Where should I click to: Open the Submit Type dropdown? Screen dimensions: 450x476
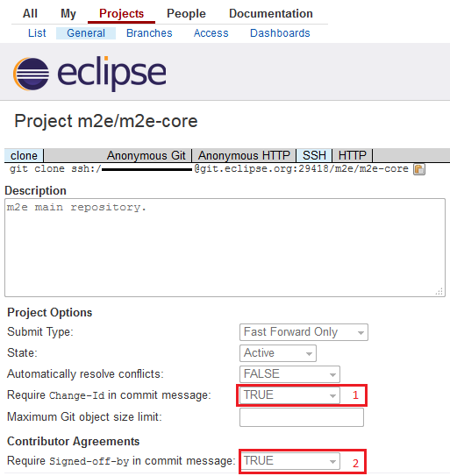(x=304, y=332)
